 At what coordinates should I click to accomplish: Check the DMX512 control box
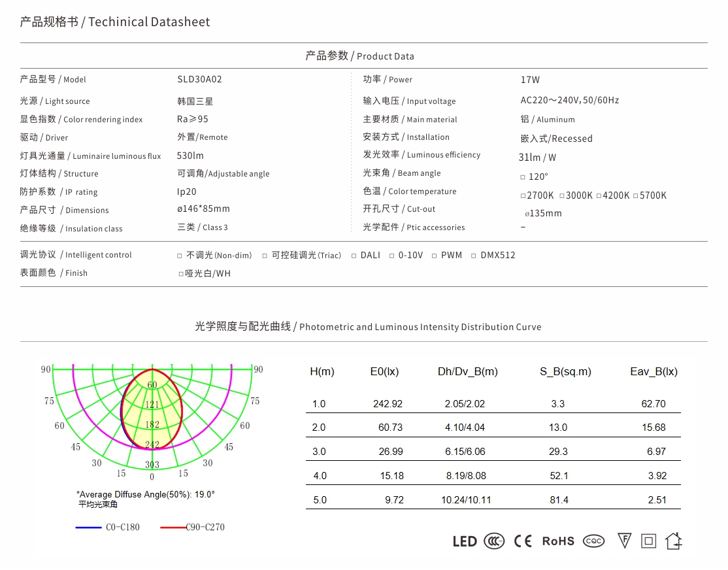pyautogui.click(x=474, y=256)
